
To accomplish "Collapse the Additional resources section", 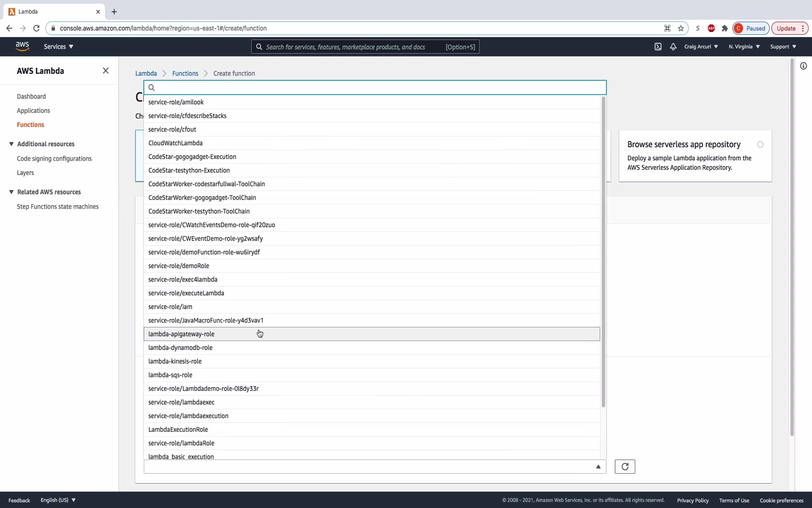I will pos(11,144).
